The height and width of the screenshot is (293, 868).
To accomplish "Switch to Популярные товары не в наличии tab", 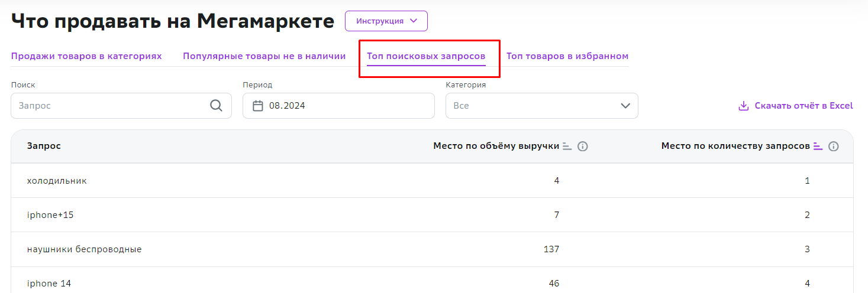I will pyautogui.click(x=264, y=56).
